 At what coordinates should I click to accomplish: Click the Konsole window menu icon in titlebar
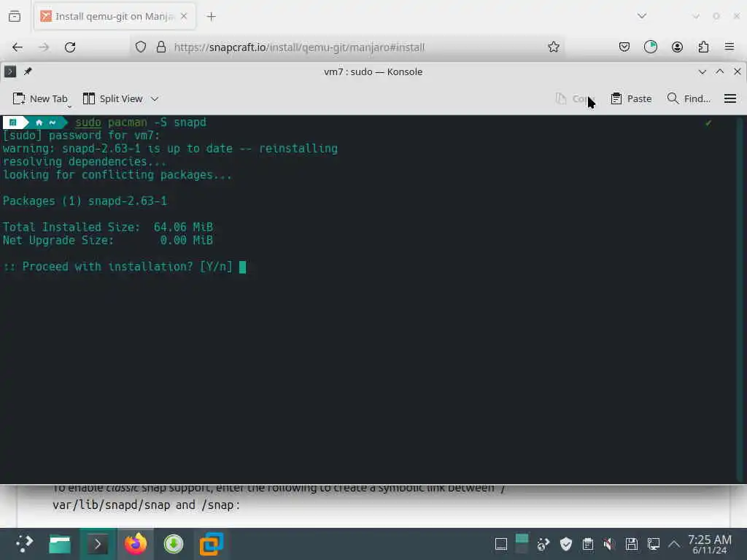pyautogui.click(x=10, y=71)
